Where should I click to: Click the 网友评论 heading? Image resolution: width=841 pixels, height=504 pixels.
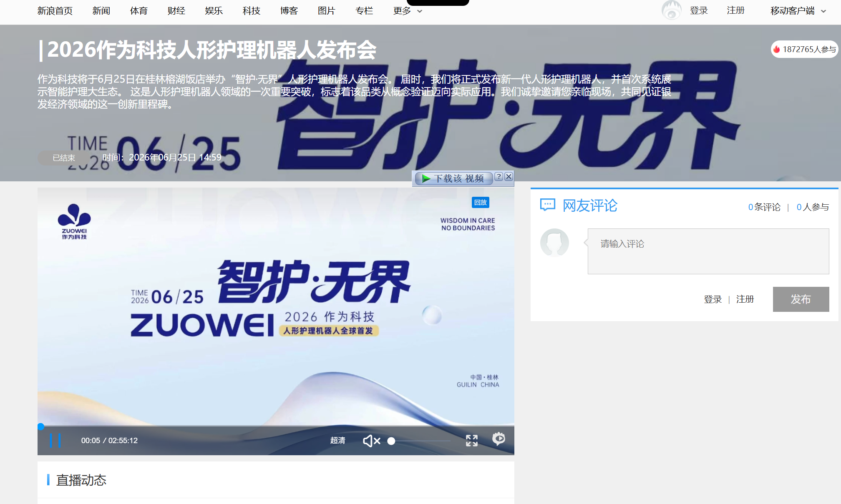coord(590,206)
